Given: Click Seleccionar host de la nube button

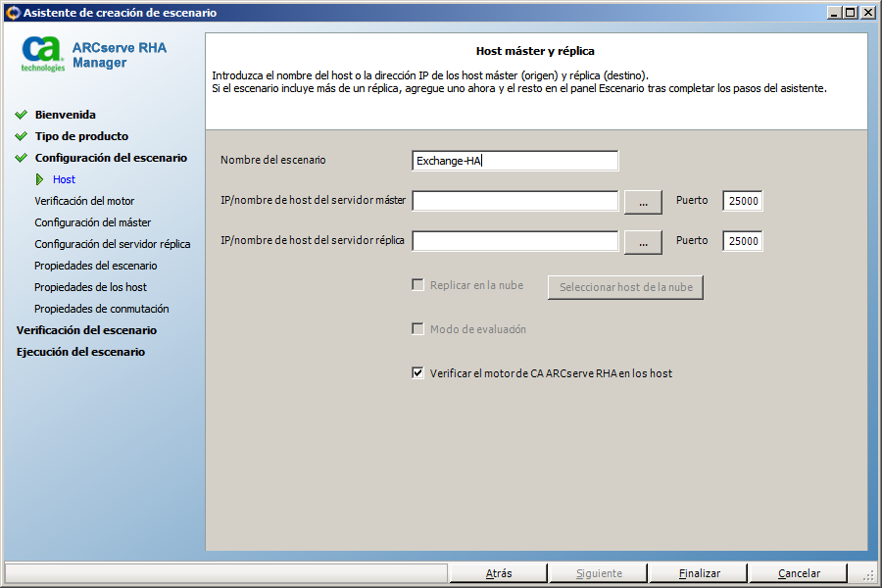Looking at the screenshot, I should [625, 287].
